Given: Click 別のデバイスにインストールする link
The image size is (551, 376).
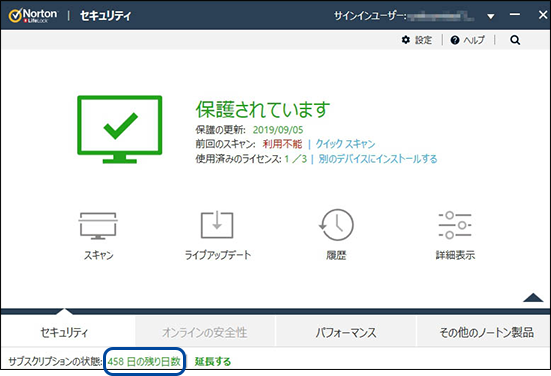Looking at the screenshot, I should click(378, 159).
